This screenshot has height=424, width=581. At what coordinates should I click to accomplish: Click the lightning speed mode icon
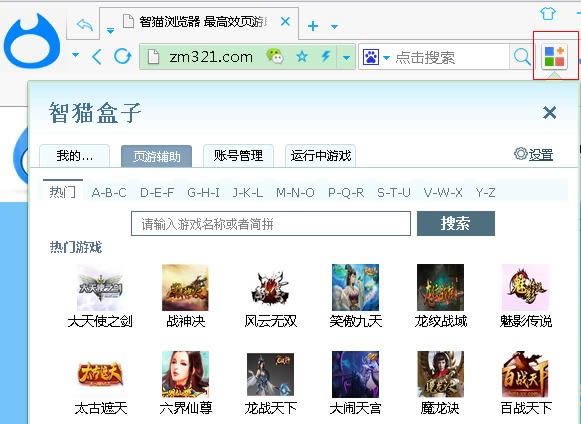click(326, 56)
